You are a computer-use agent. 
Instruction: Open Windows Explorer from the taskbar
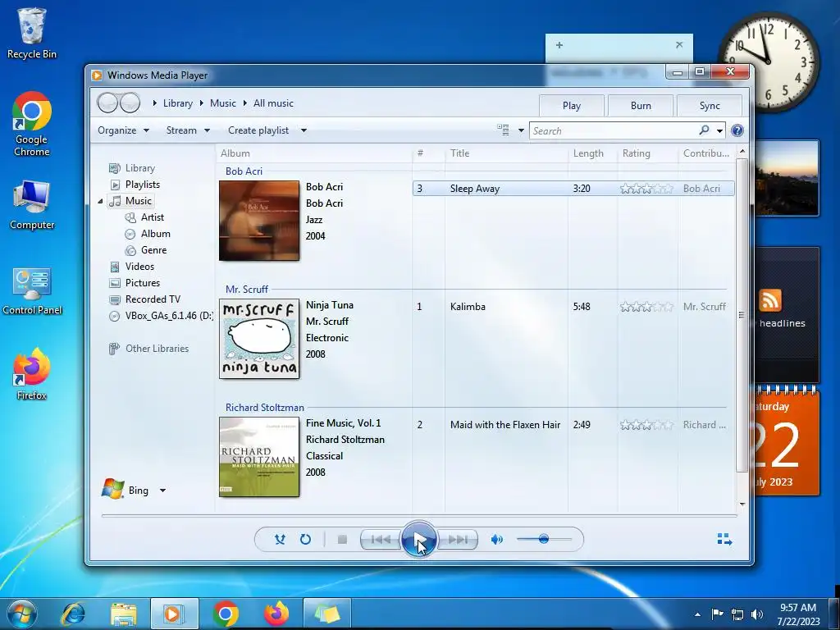pyautogui.click(x=123, y=614)
